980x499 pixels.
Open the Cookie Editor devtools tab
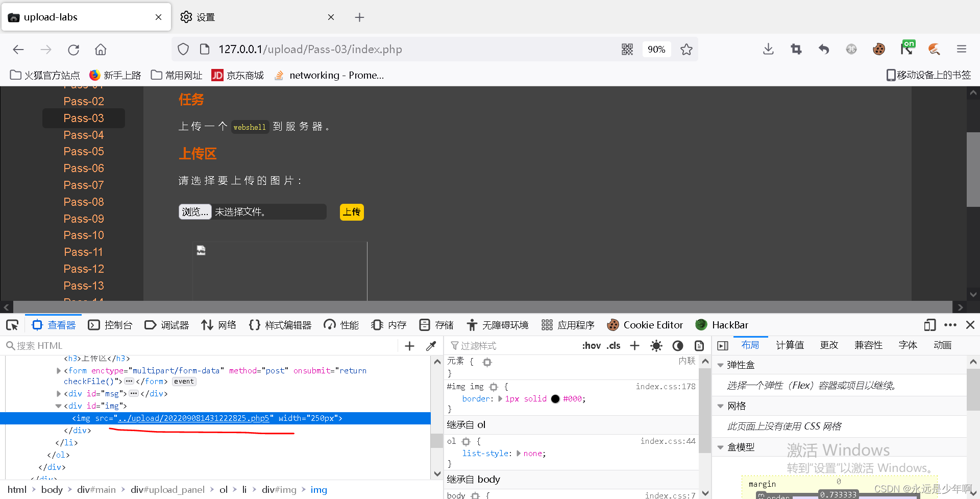pos(645,325)
